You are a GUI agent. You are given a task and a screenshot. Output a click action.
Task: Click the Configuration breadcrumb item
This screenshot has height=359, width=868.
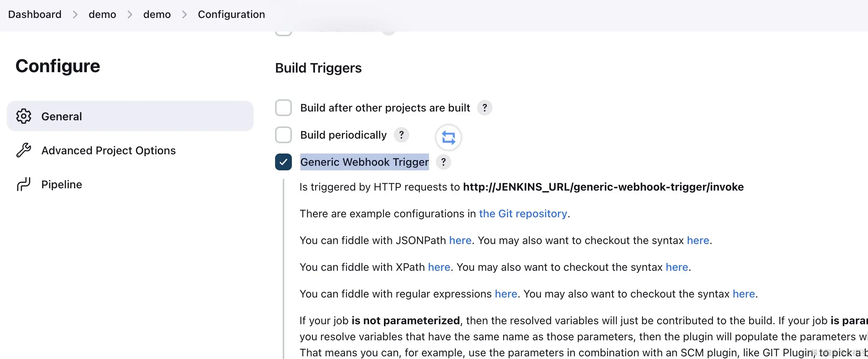231,15
